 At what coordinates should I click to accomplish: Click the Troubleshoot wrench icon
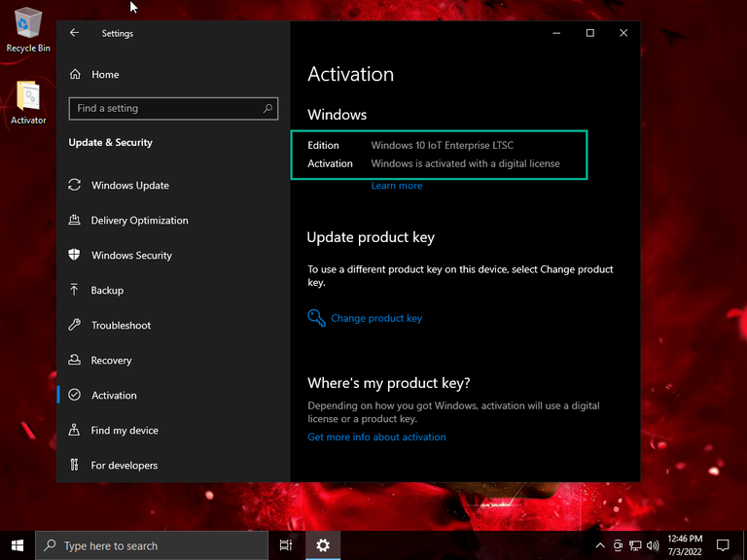pyautogui.click(x=74, y=325)
